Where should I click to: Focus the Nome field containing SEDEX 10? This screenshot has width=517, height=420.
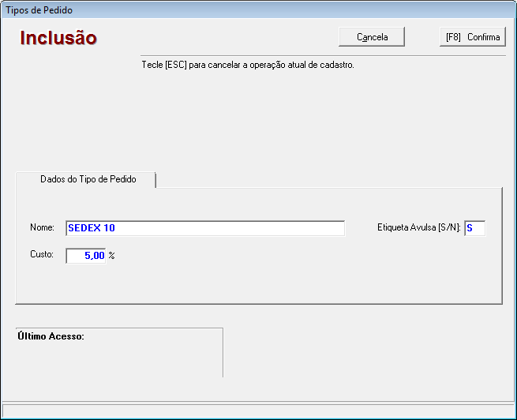click(204, 228)
